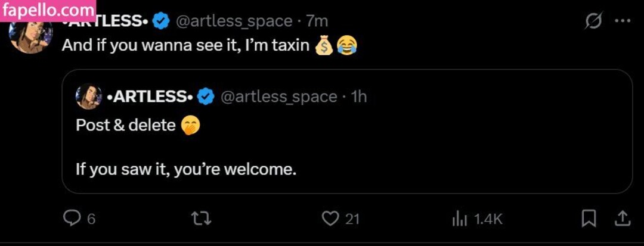Open view analytics bar chart icon
The height and width of the screenshot is (246, 644).
pos(459,219)
